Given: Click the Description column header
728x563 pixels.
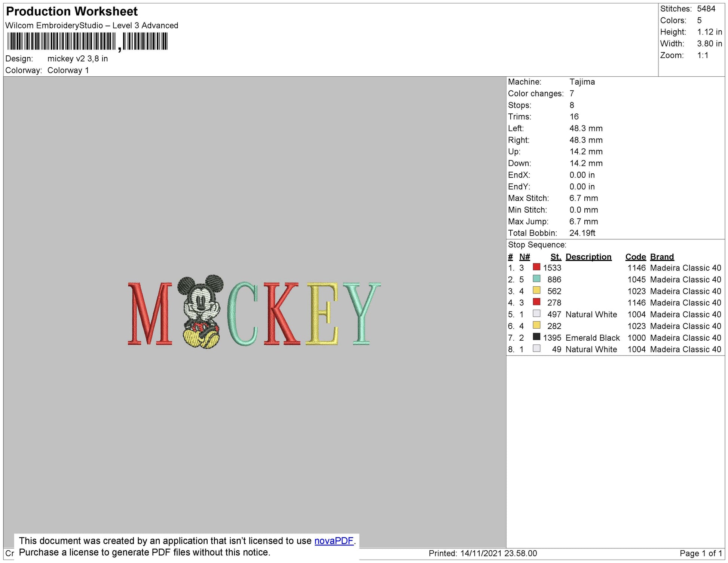Looking at the screenshot, I should (x=588, y=257).
